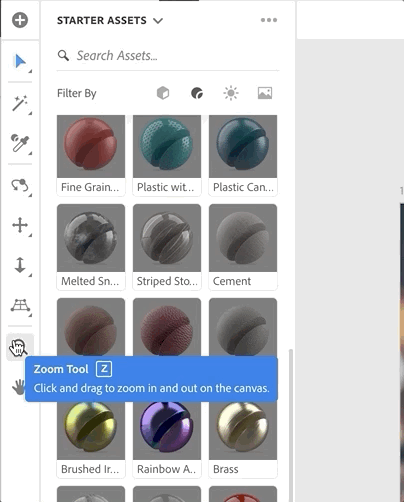This screenshot has width=404, height=502.
Task: Click the Search Assets input field
Action: (168, 56)
